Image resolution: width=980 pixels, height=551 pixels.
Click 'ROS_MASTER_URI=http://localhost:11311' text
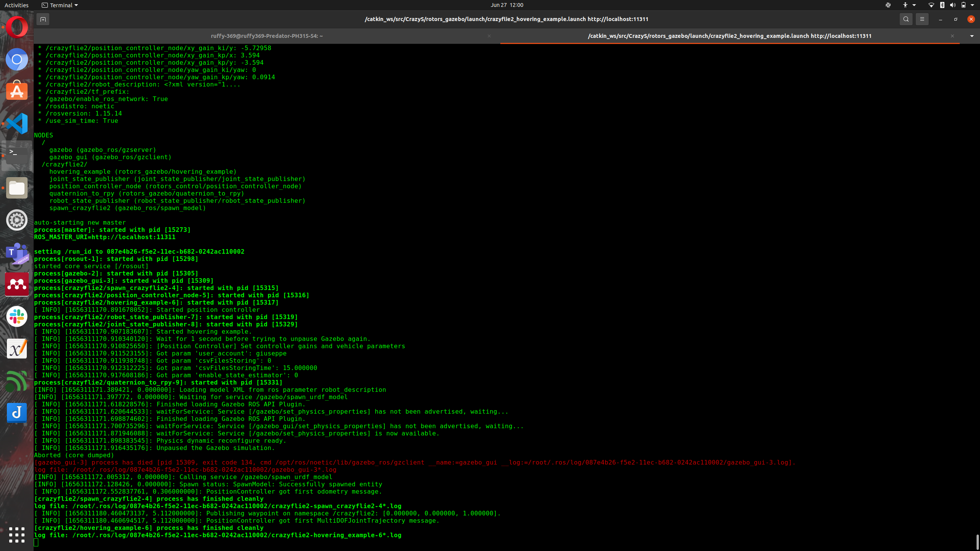105,237
